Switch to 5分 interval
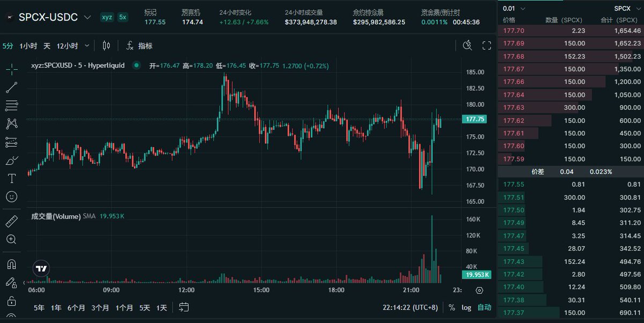Screen dimensions: 644x323 tap(8, 46)
